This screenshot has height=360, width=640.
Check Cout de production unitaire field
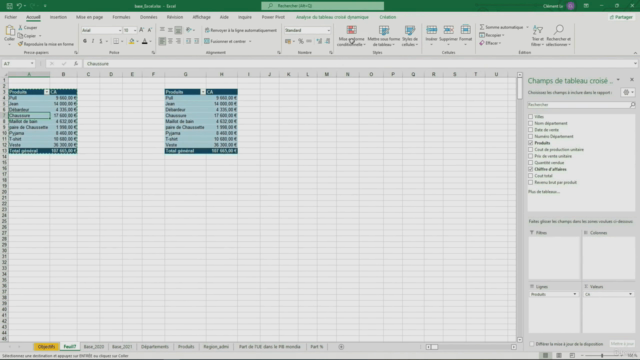click(x=531, y=149)
